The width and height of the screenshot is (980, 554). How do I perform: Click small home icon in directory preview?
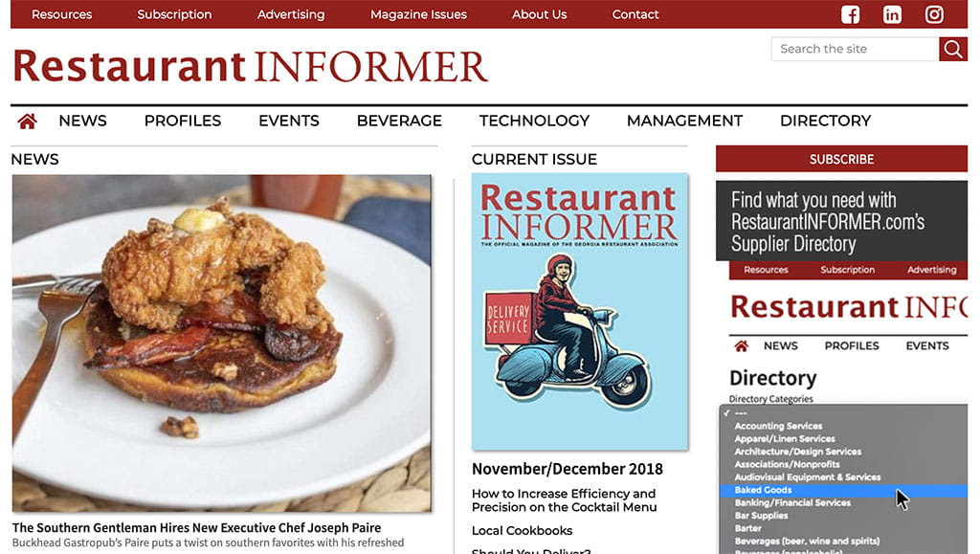(x=742, y=346)
